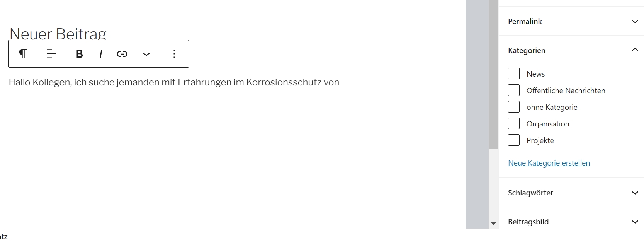Click the paragraph block type icon
The image size is (644, 241).
click(x=23, y=54)
